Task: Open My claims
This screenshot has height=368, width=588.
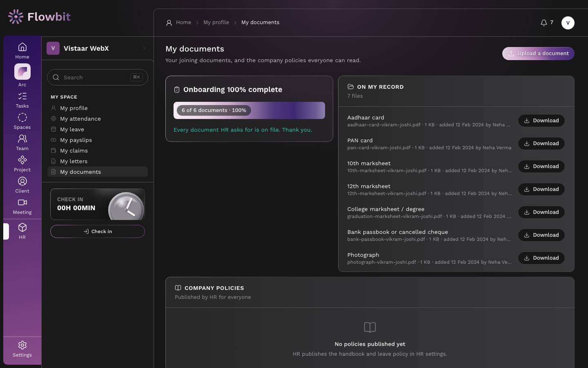Action: point(98,150)
